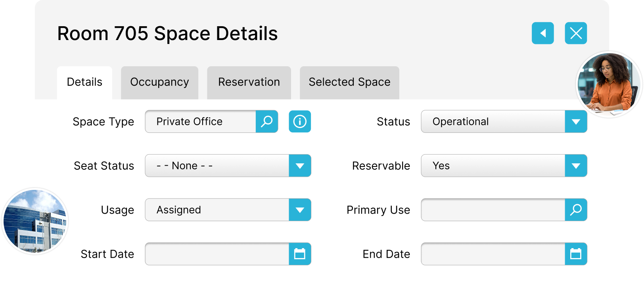Open the Reservable dropdown showing Yes
The image size is (644, 287).
(x=576, y=166)
